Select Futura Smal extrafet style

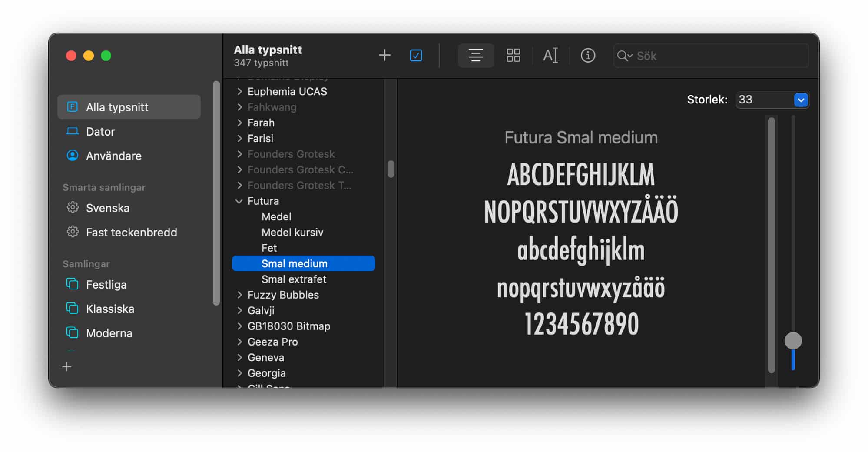pyautogui.click(x=304, y=279)
